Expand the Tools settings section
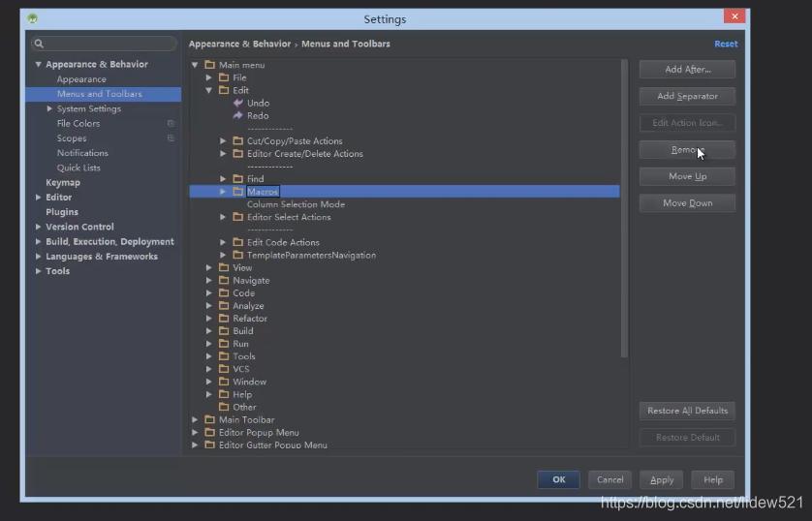This screenshot has width=812, height=521. click(x=38, y=271)
